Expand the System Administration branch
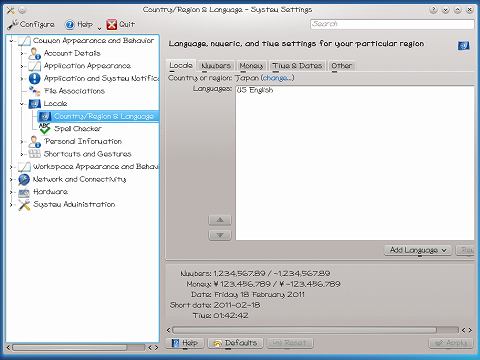This screenshot has height=360, width=480. click(12, 205)
